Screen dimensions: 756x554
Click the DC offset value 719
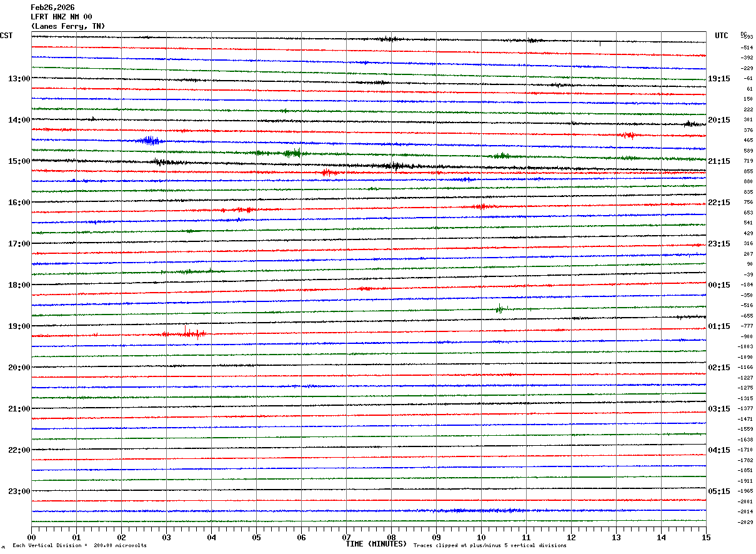748,161
